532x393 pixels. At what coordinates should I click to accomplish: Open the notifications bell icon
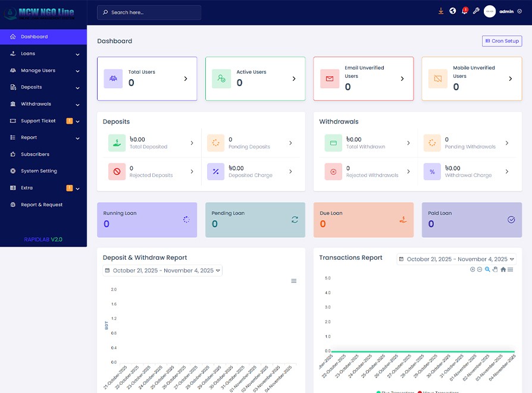click(464, 11)
